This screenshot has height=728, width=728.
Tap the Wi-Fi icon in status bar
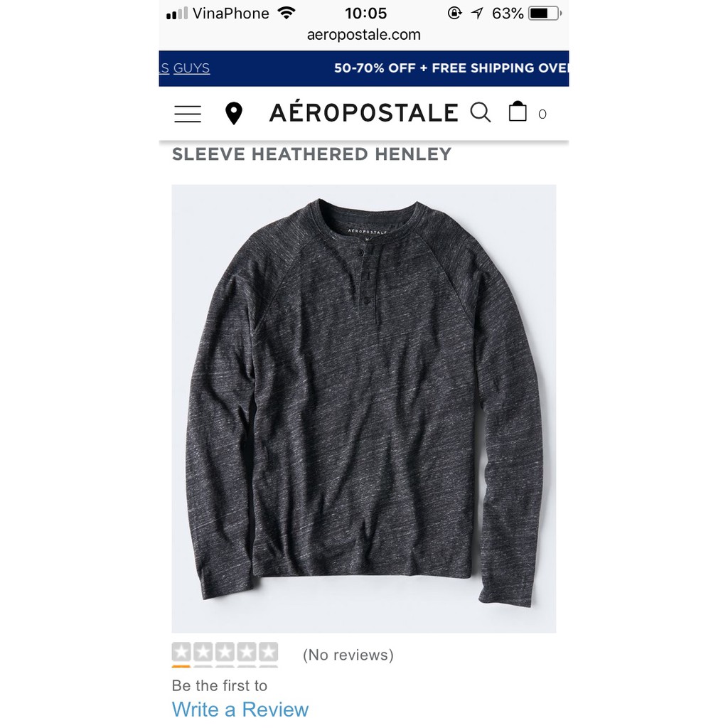[287, 13]
